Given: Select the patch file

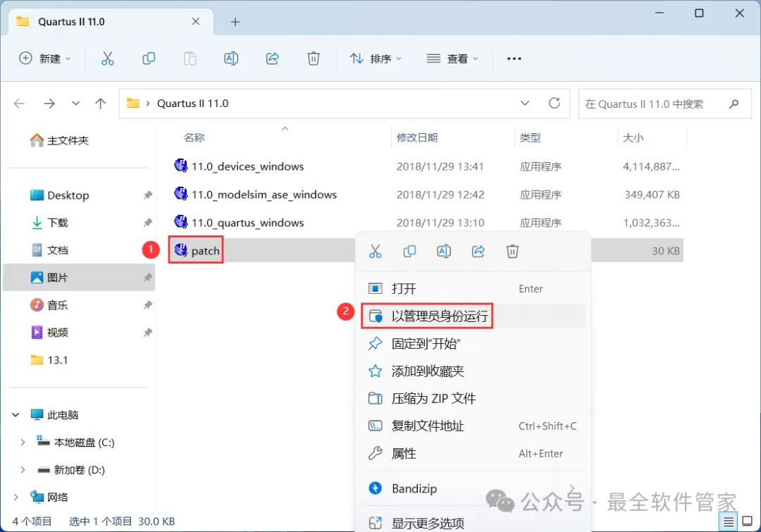Looking at the screenshot, I should point(197,250).
